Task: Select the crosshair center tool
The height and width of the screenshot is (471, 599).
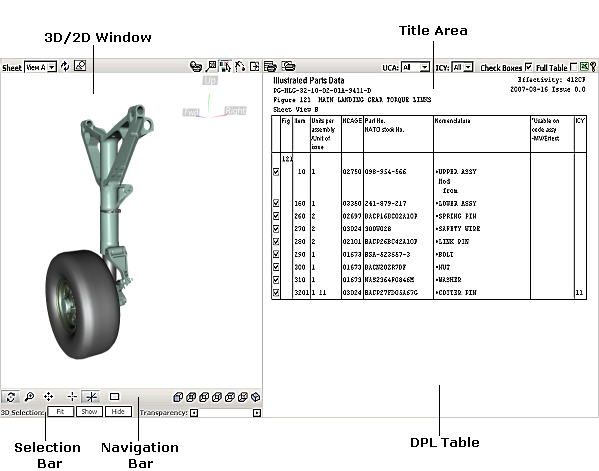Action: tap(72, 397)
